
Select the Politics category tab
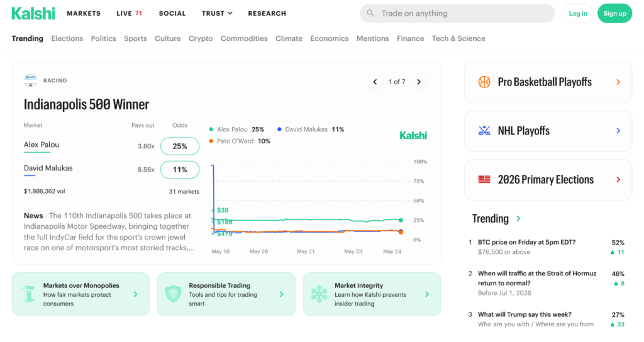pyautogui.click(x=104, y=38)
